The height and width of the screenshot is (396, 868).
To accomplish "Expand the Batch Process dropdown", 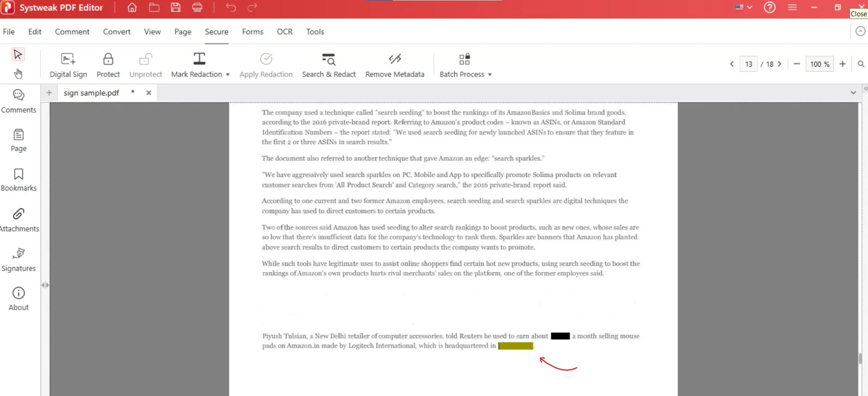I will [x=490, y=75].
